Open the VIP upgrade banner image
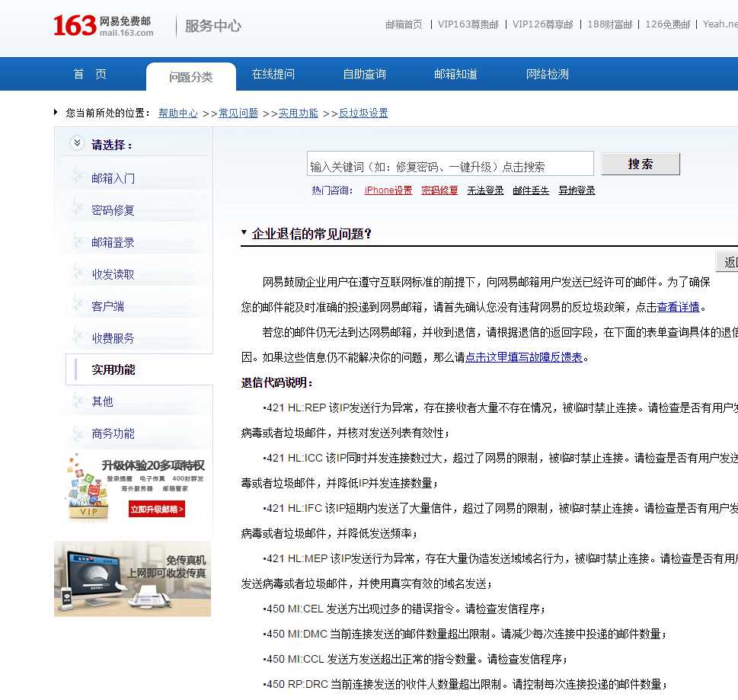Screen dimensions: 738x700 tap(136, 487)
